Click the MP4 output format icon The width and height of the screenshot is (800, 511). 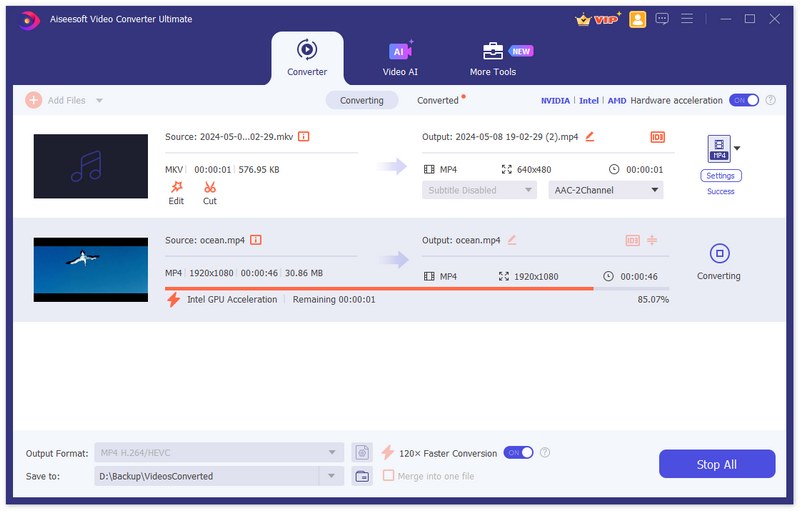719,149
